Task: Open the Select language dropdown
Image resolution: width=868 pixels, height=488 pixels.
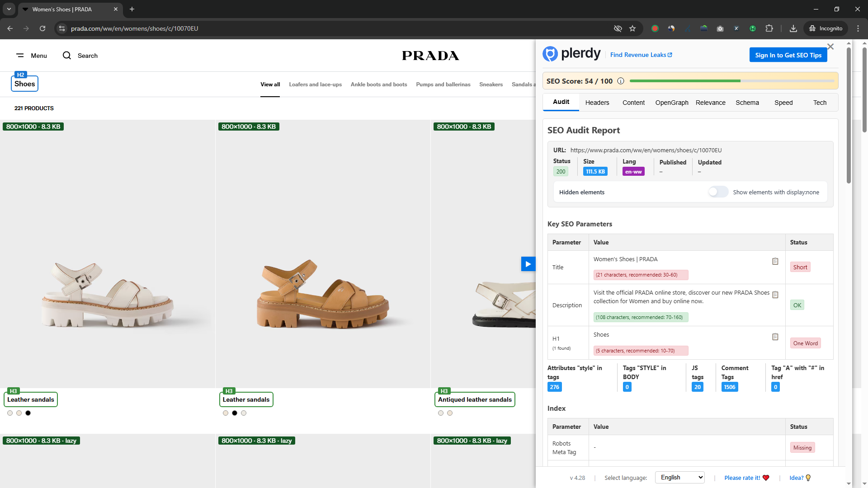Action: [680, 478]
